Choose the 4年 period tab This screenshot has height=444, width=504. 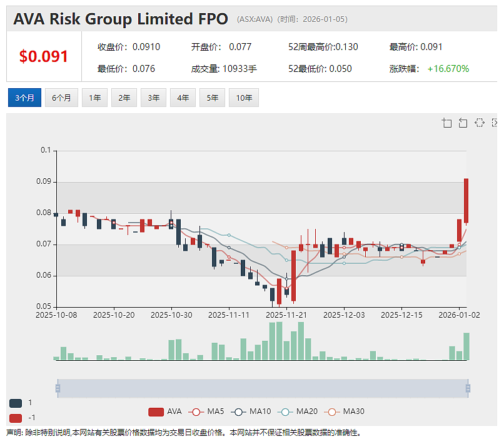pyautogui.click(x=183, y=98)
